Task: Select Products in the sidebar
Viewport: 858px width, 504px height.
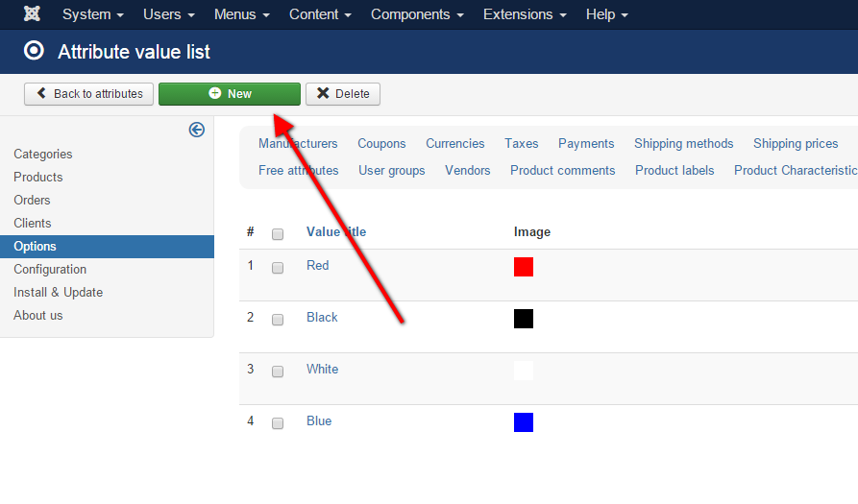Action: [x=38, y=177]
